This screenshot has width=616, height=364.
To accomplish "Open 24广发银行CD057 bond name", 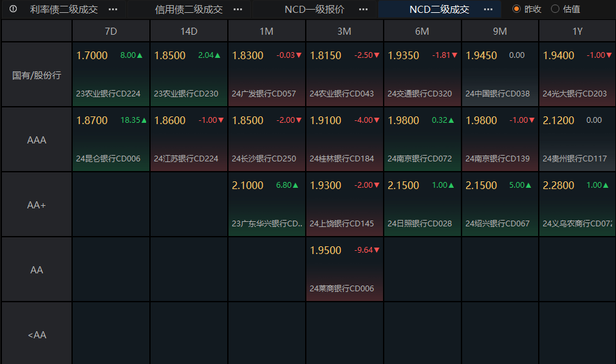I will click(264, 93).
